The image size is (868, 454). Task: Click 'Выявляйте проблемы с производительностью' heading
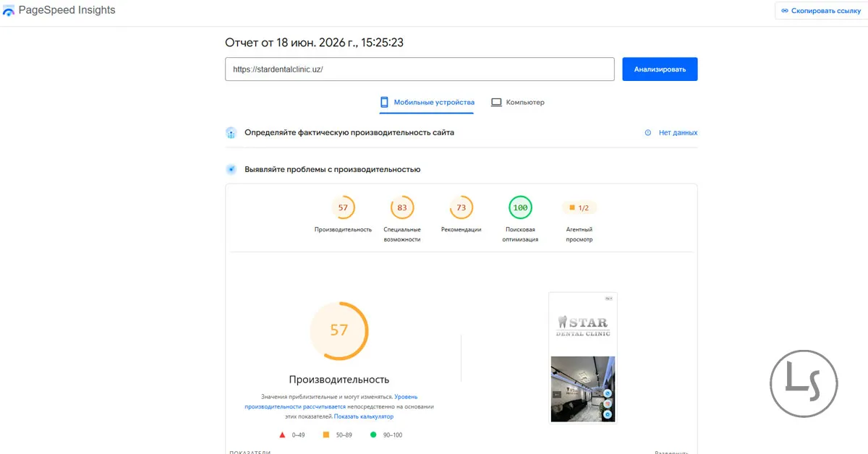tap(333, 170)
